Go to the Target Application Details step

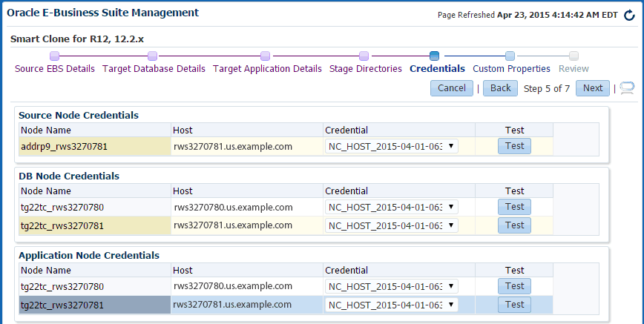click(x=267, y=68)
